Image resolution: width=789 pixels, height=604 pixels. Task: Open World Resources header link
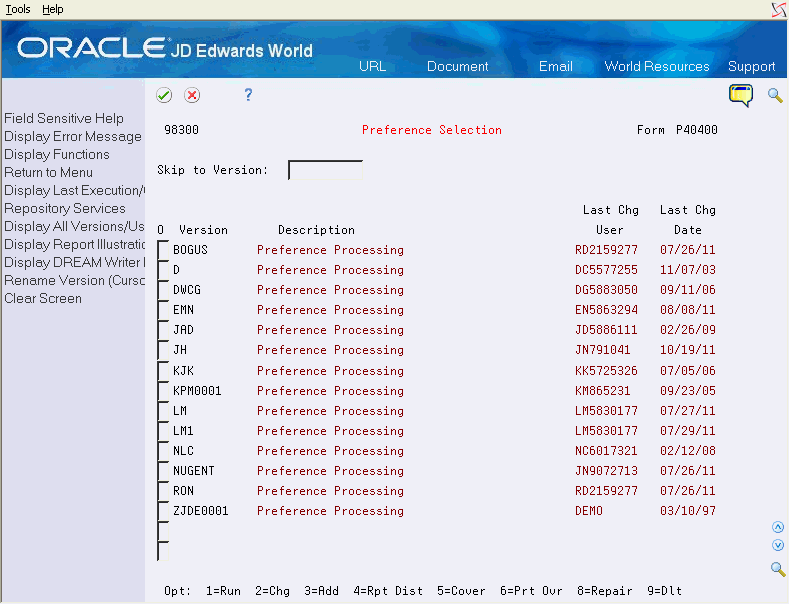657,66
